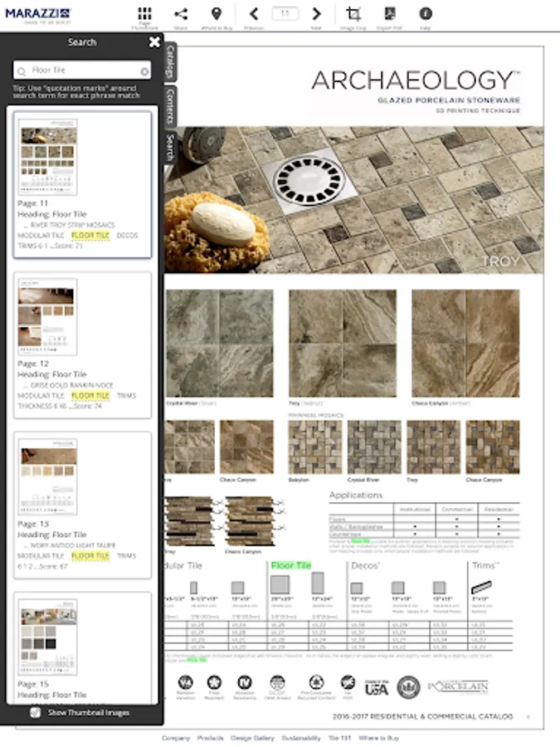560x747 pixels.
Task: Open the Help info icon
Action: click(426, 13)
